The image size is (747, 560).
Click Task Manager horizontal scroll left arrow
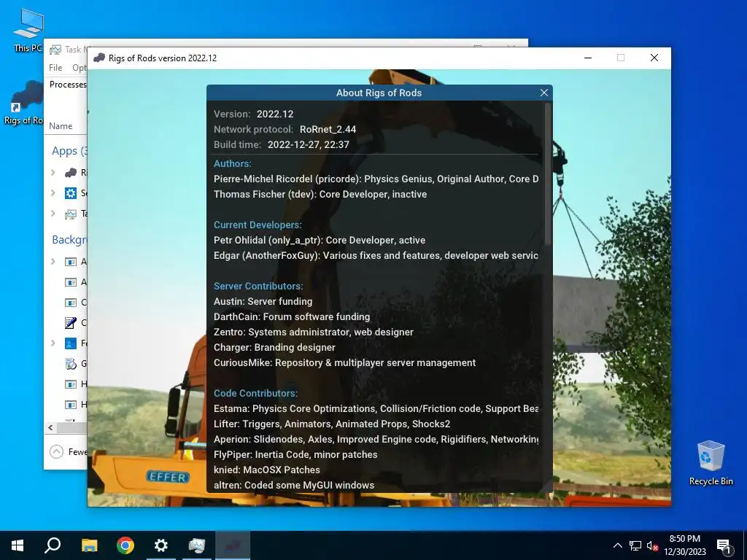click(x=50, y=427)
